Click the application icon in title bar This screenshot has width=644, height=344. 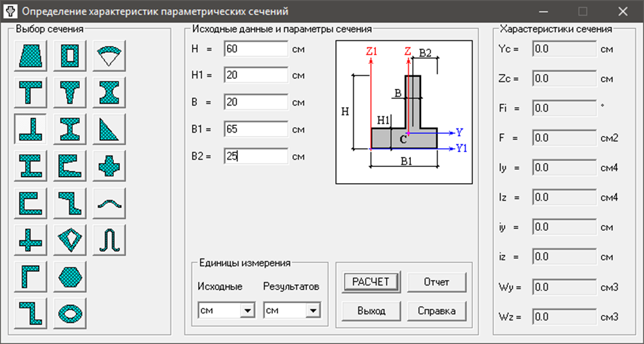point(10,11)
